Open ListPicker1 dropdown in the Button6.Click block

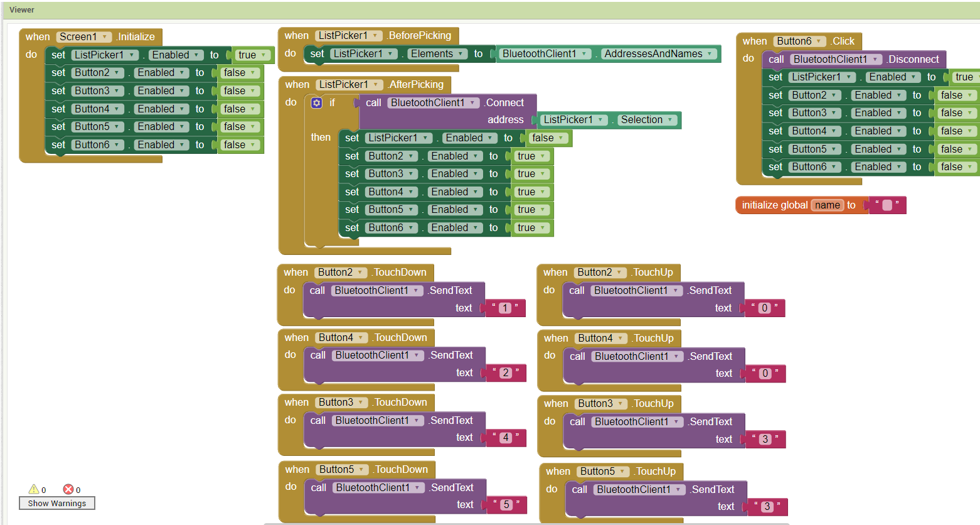(x=822, y=77)
